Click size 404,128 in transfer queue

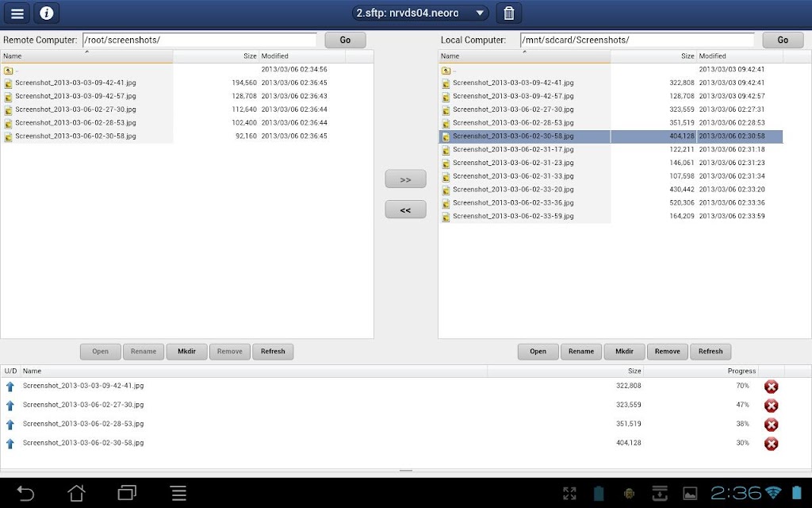pos(629,443)
